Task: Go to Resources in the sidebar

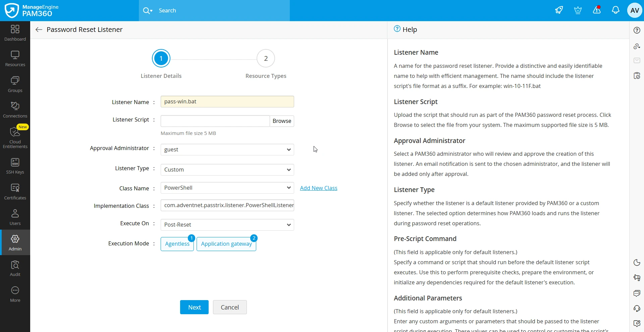Action: (x=15, y=59)
